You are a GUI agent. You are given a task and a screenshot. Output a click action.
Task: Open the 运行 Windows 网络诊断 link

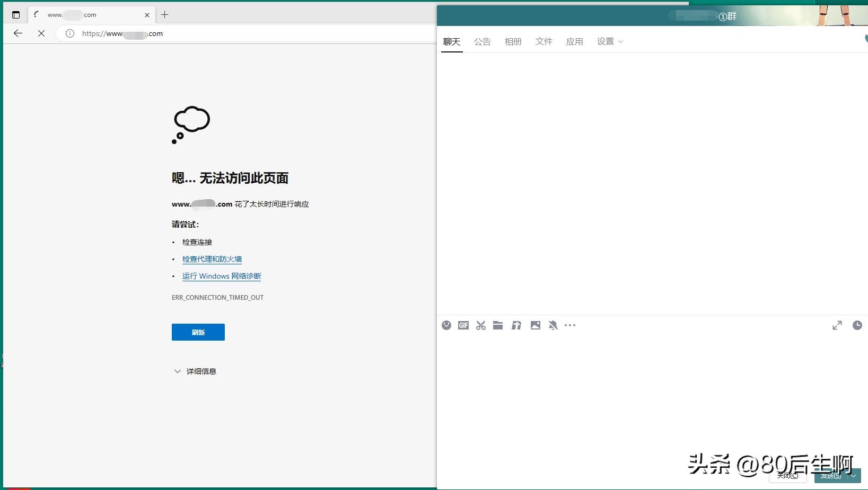coord(221,276)
